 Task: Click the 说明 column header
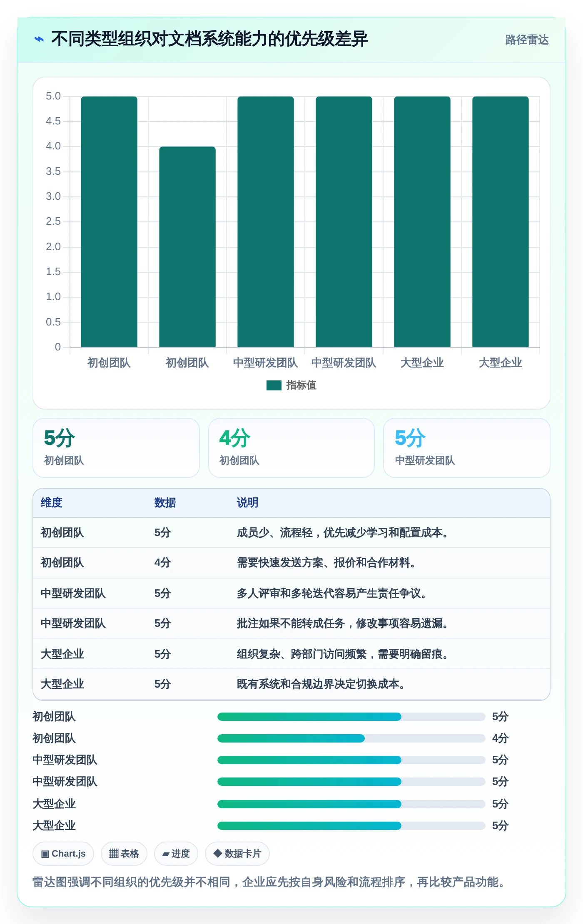click(x=247, y=503)
